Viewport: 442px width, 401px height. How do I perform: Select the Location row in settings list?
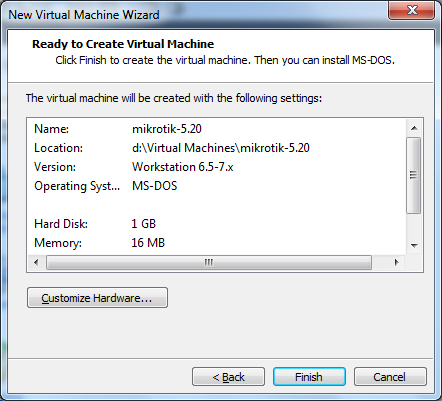point(217,148)
